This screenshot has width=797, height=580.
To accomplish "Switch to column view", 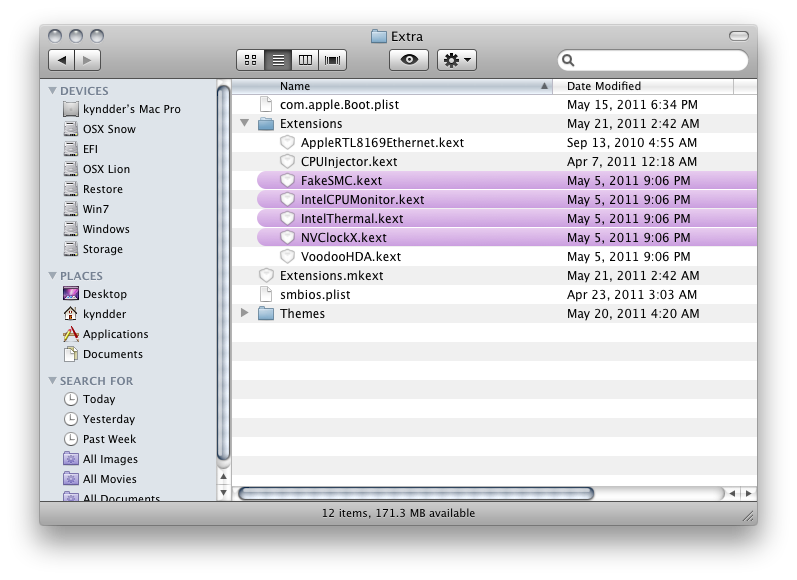I will point(305,60).
